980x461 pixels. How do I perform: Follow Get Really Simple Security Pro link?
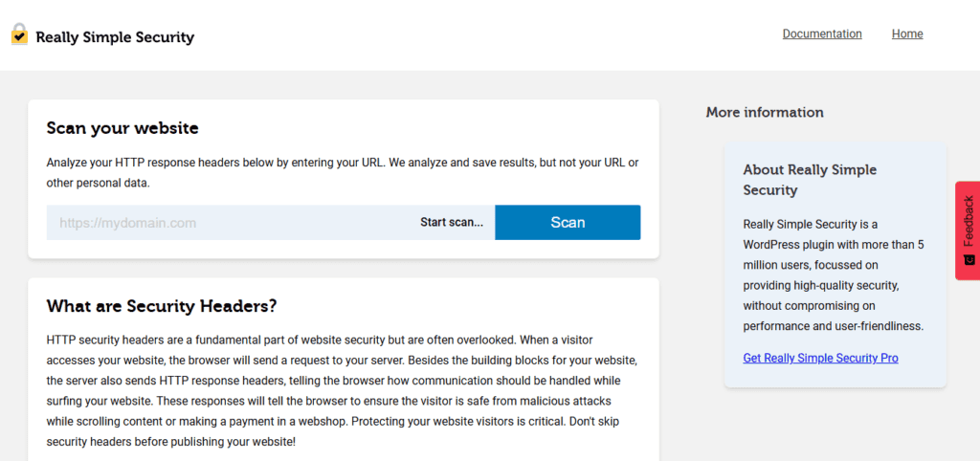(820, 358)
